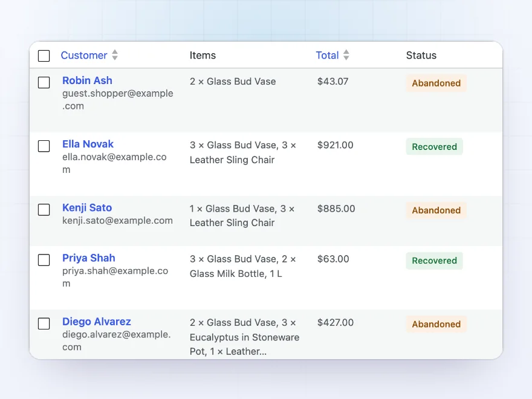The image size is (532, 399).
Task: Select Ella Novak's row checkbox
Action: pyautogui.click(x=44, y=146)
